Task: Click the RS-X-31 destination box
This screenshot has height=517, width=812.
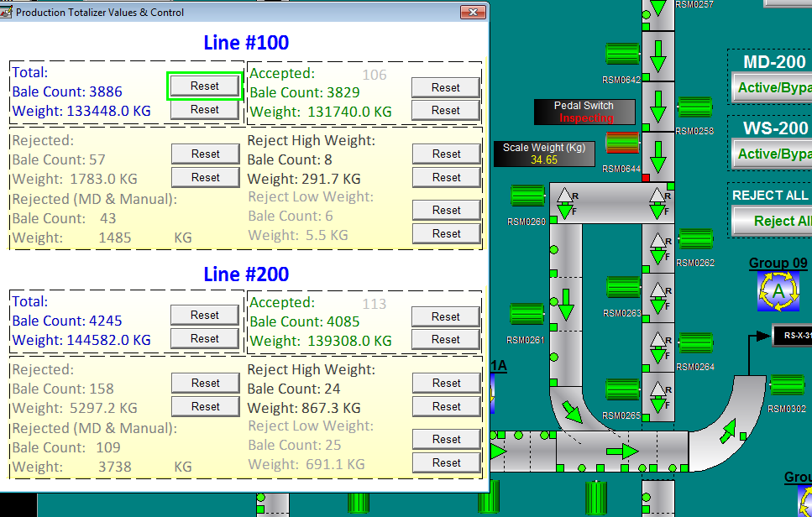Action: pos(793,336)
